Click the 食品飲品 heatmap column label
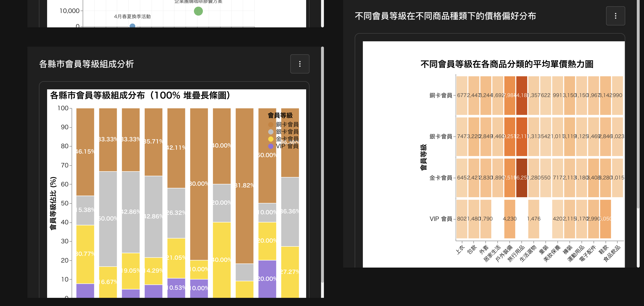 612,253
